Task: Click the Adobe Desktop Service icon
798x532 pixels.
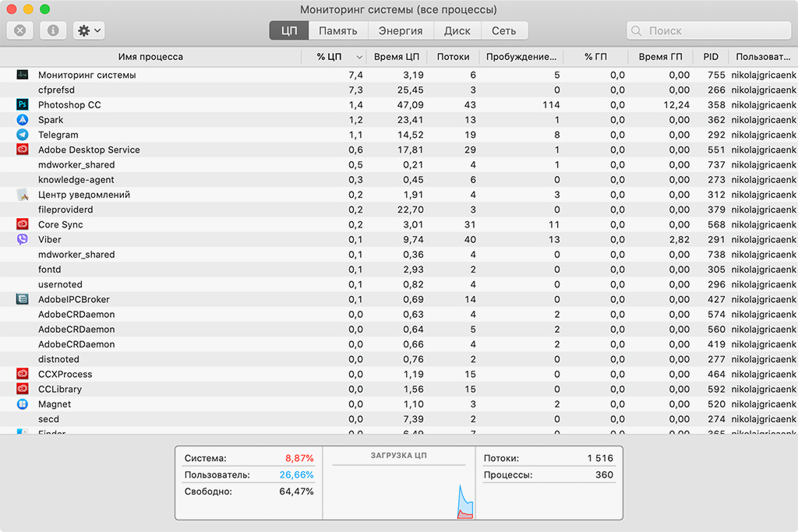Action: click(23, 150)
